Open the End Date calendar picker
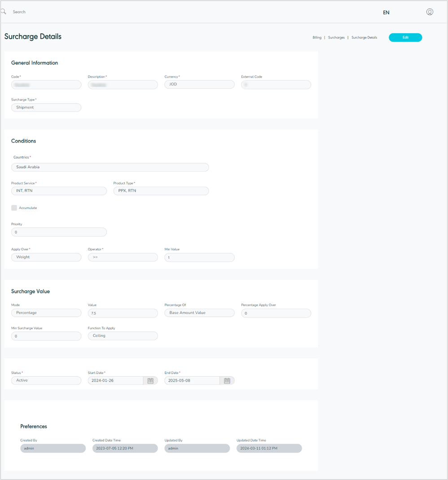448x480 pixels. coord(227,381)
